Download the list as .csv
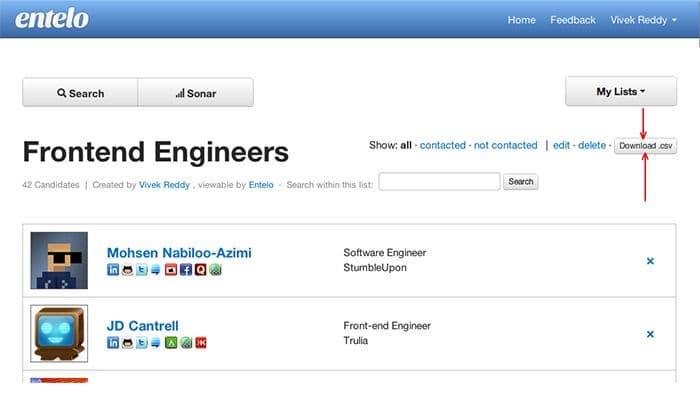This screenshot has height=400, width=700. coord(645,146)
